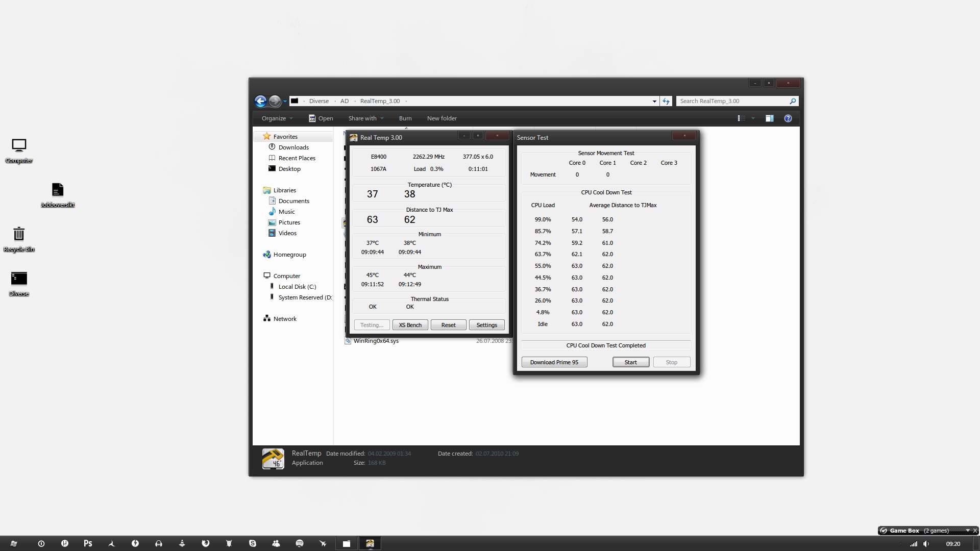Launch Photoshop from the taskbar
Image resolution: width=980 pixels, height=551 pixels.
88,544
